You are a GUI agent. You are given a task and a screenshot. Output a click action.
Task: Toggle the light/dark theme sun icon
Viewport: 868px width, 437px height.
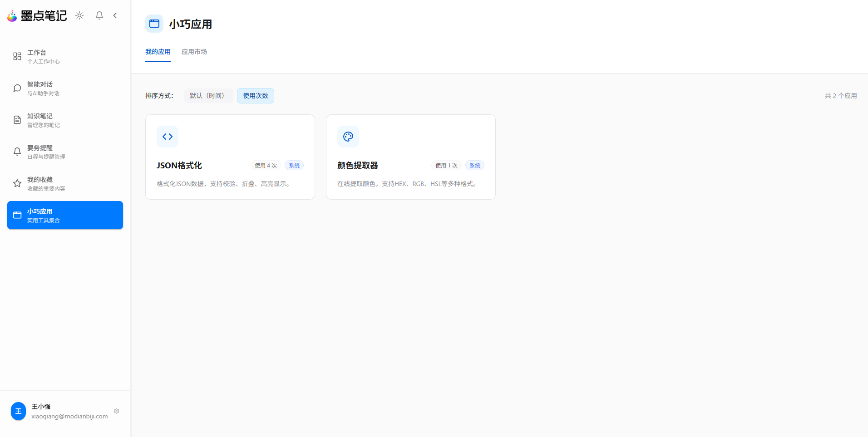pyautogui.click(x=79, y=15)
